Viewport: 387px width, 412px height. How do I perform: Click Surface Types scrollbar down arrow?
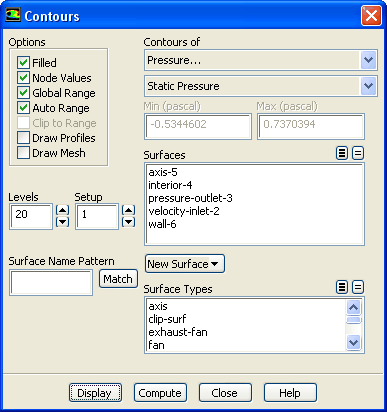[x=353, y=342]
